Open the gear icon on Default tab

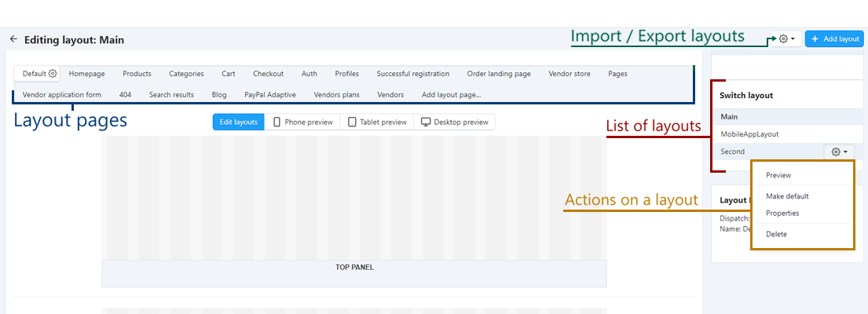[53, 74]
